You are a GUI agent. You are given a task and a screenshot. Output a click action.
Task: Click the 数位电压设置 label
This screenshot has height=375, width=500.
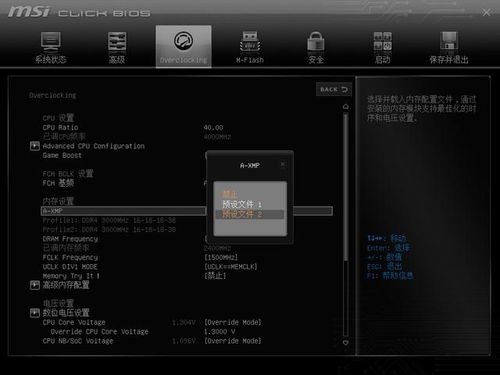66,313
